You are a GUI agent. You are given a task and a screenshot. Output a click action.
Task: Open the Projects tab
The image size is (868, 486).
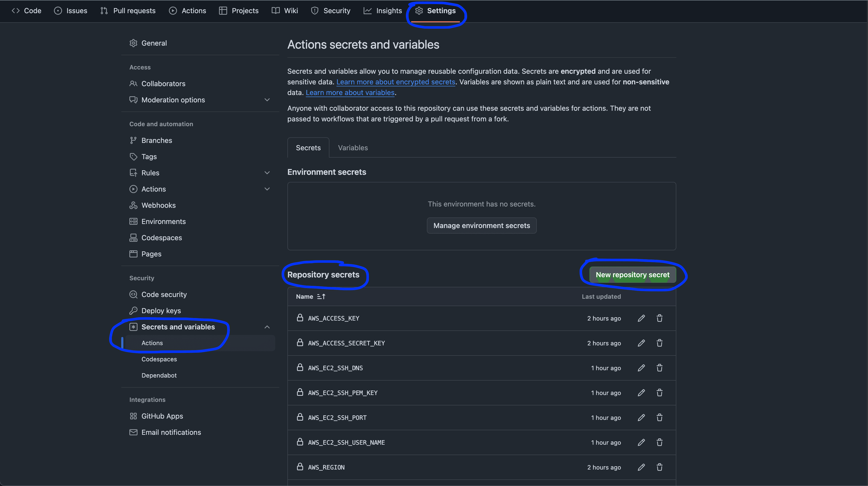(239, 11)
